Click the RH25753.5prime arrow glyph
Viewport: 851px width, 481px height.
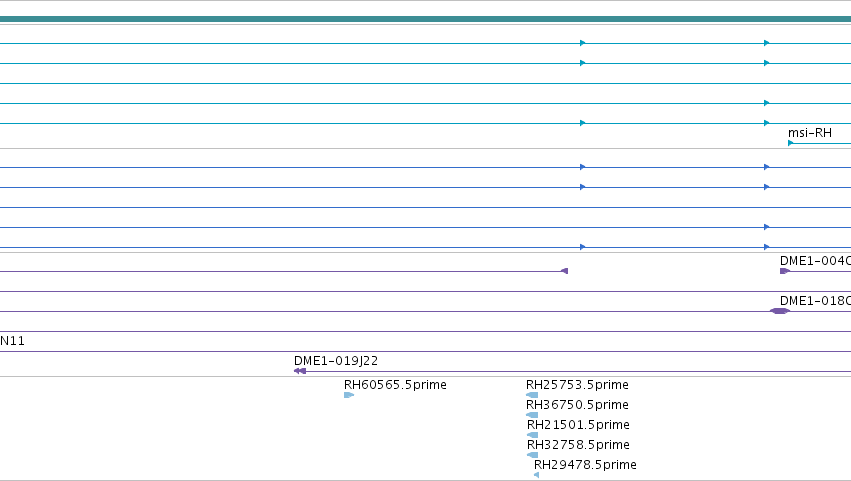tap(532, 395)
